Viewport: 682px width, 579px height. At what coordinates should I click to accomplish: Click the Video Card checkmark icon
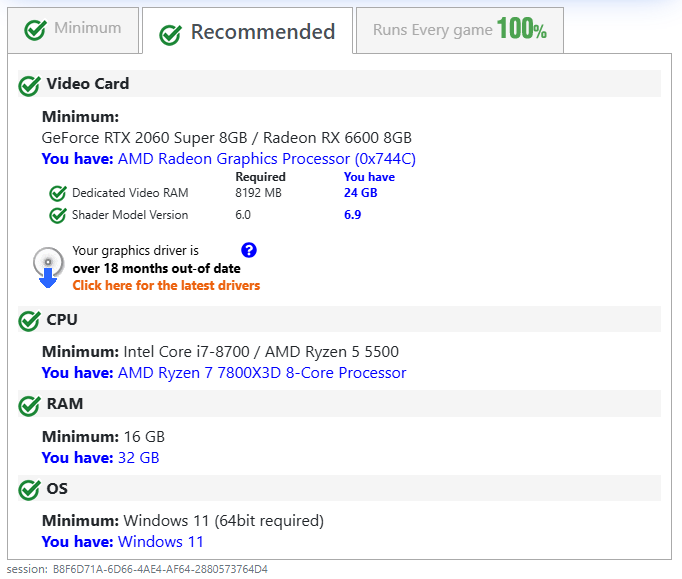[x=30, y=85]
